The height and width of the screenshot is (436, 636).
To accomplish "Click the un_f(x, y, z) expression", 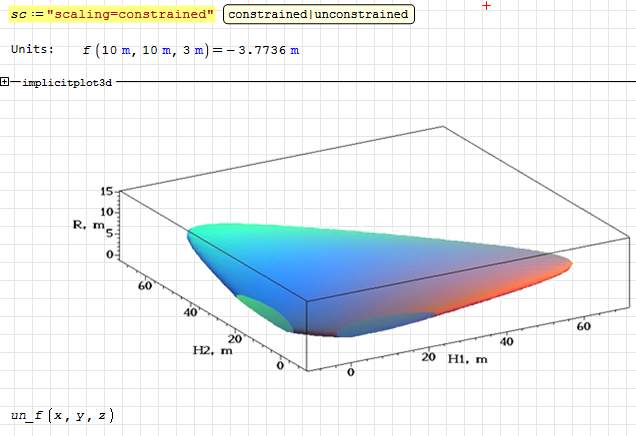I will point(62,414).
